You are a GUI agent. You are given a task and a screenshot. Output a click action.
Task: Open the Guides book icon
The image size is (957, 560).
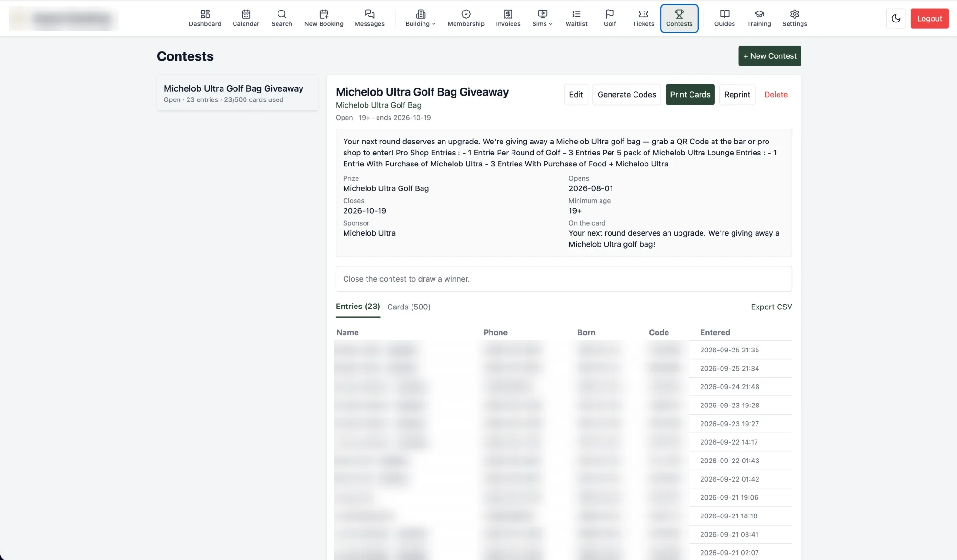[724, 14]
